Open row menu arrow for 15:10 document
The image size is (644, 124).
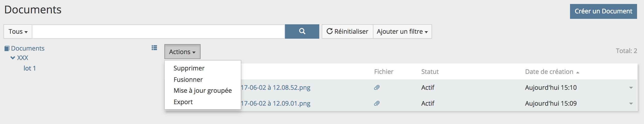click(631, 88)
